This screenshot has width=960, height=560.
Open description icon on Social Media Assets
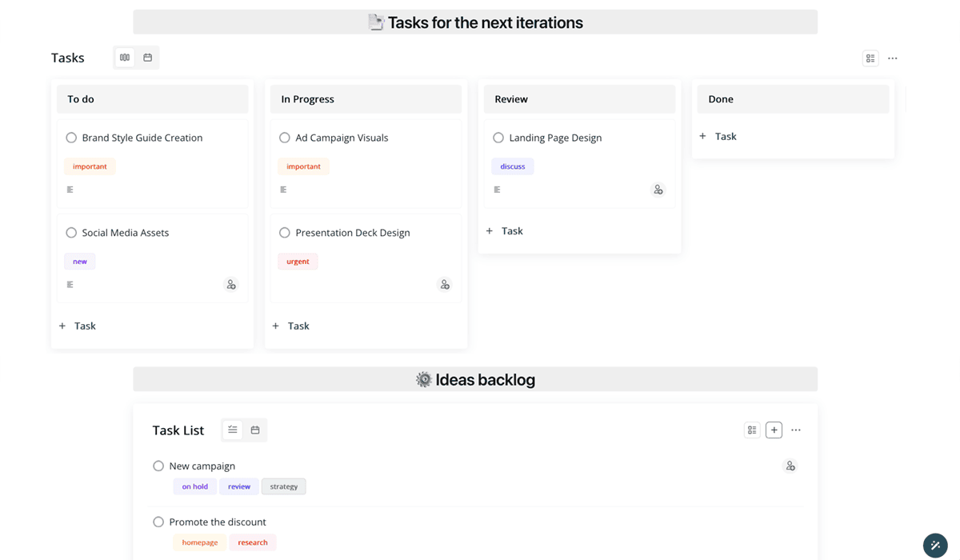click(x=70, y=284)
